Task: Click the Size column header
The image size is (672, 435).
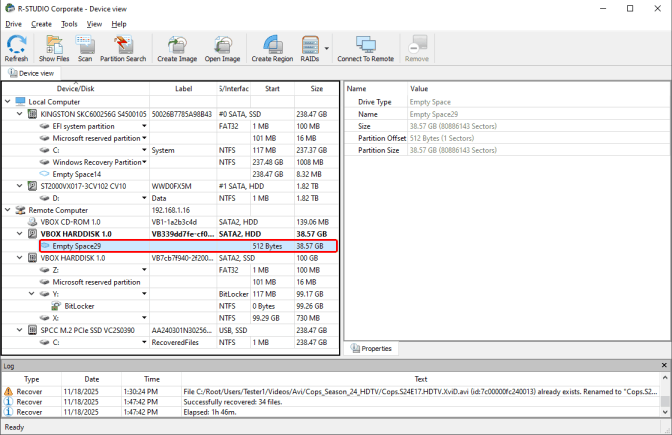Action: click(x=316, y=88)
